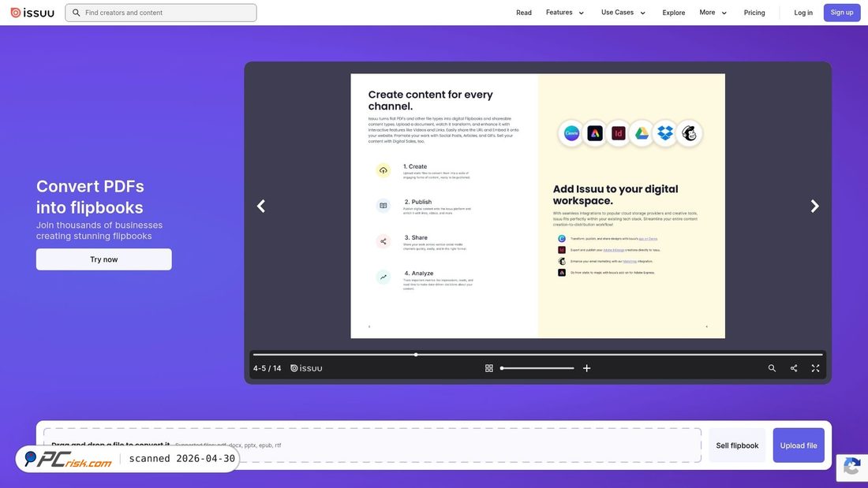This screenshot has height=488, width=868.
Task: Click the InDesign integration icon
Action: (x=619, y=133)
